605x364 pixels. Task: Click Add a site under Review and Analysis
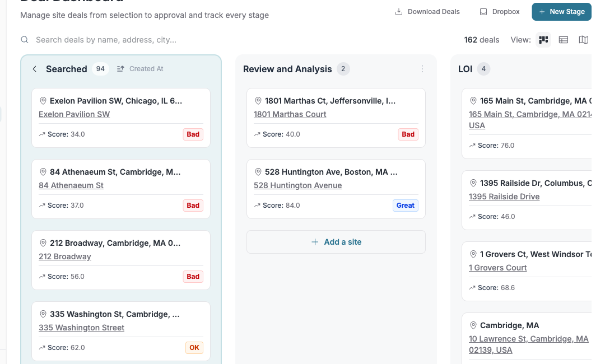coord(336,241)
